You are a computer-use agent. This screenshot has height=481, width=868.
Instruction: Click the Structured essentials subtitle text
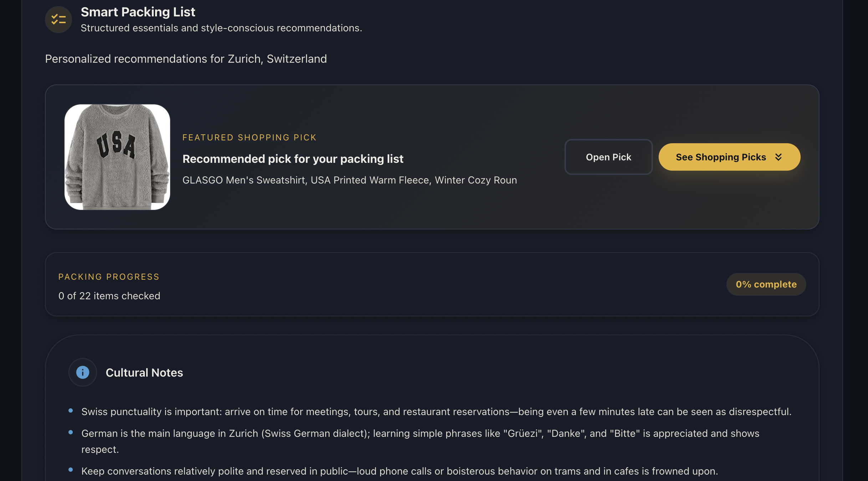tap(221, 28)
